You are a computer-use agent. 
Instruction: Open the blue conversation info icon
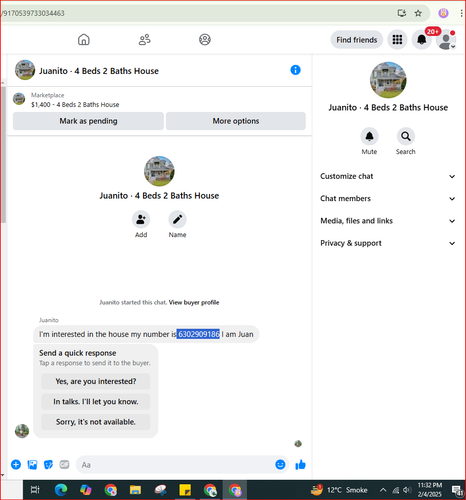click(x=295, y=70)
